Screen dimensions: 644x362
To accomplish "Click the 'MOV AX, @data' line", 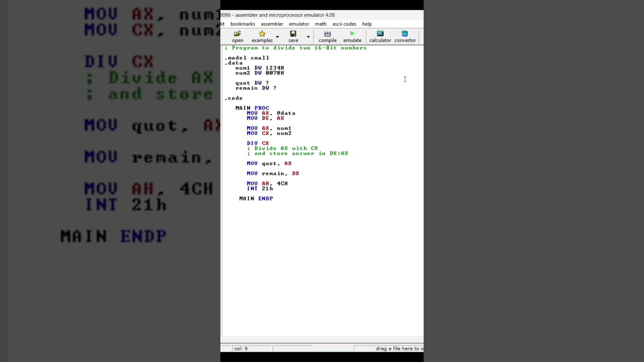I will [271, 113].
